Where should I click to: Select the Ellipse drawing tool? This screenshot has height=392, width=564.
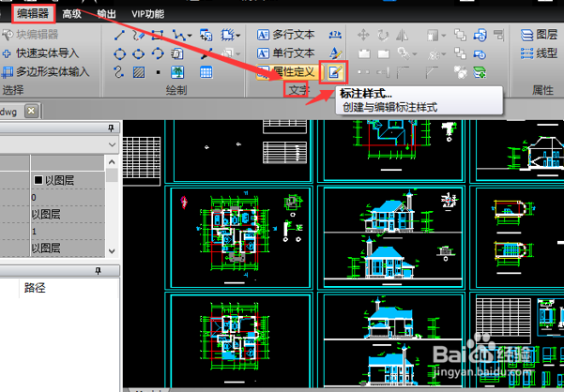(138, 54)
